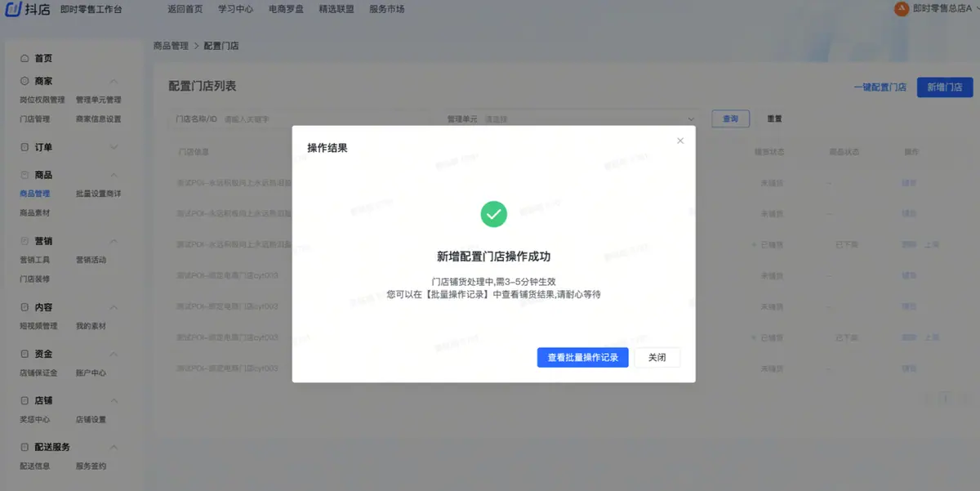Open 返回首页 in the top navigation
Screen dimensions: 980x491
point(185,10)
